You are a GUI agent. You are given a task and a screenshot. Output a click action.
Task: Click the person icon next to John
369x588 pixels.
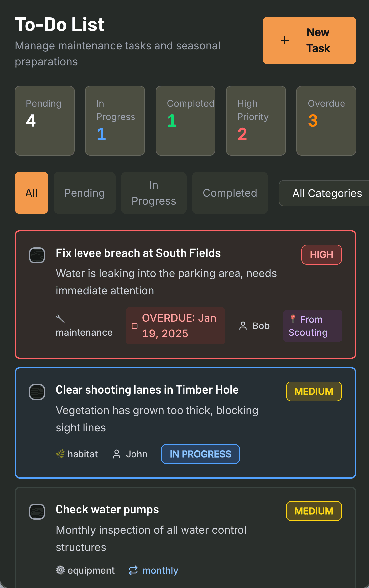pyautogui.click(x=117, y=454)
